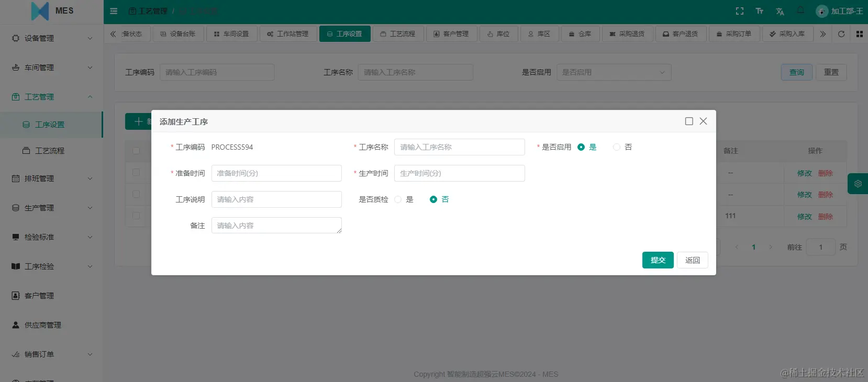Image resolution: width=868 pixels, height=382 pixels.
Task: Focus the 工序说明 input
Action: pos(276,199)
